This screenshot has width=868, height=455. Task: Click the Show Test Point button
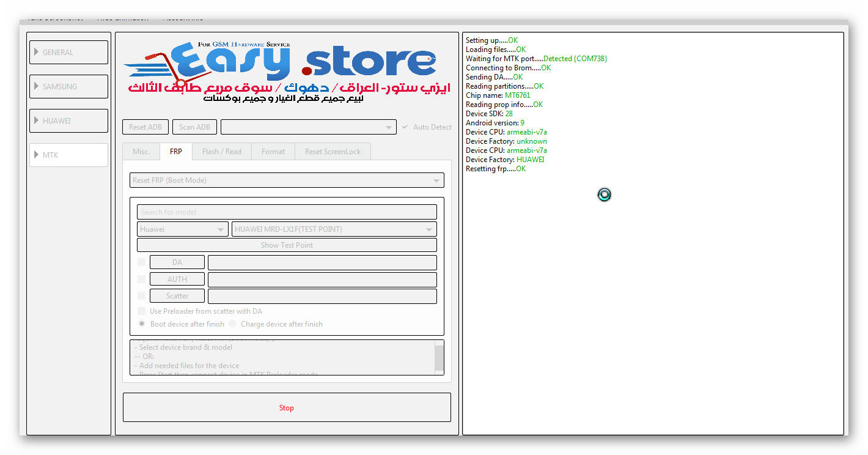point(287,245)
